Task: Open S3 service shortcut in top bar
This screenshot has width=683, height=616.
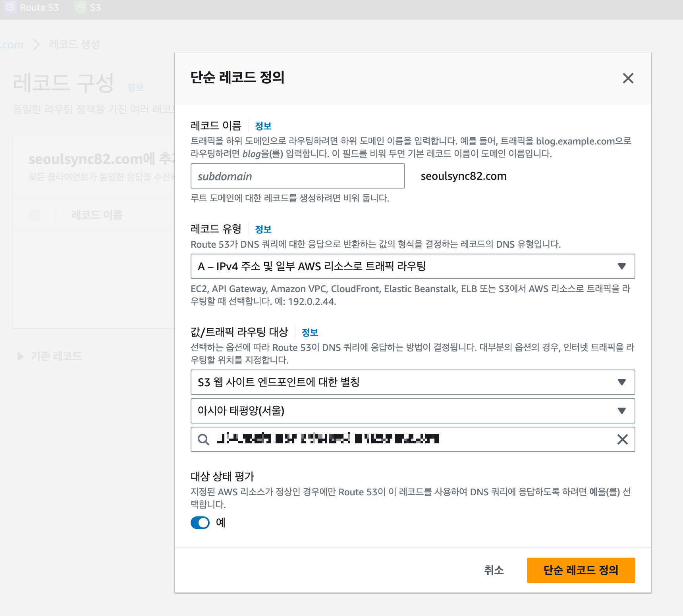Action: click(88, 8)
